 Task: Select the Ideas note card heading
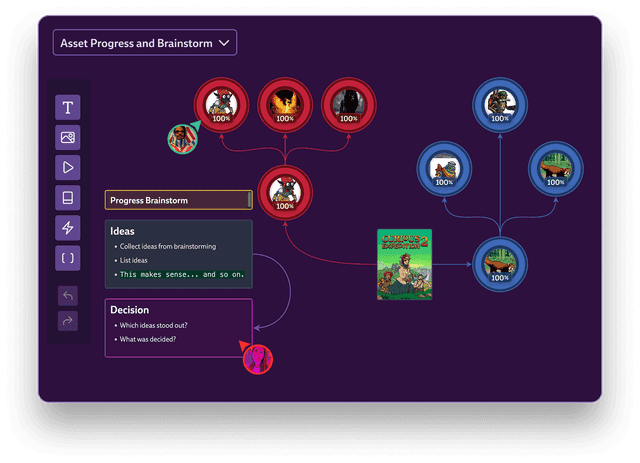pyautogui.click(x=123, y=231)
